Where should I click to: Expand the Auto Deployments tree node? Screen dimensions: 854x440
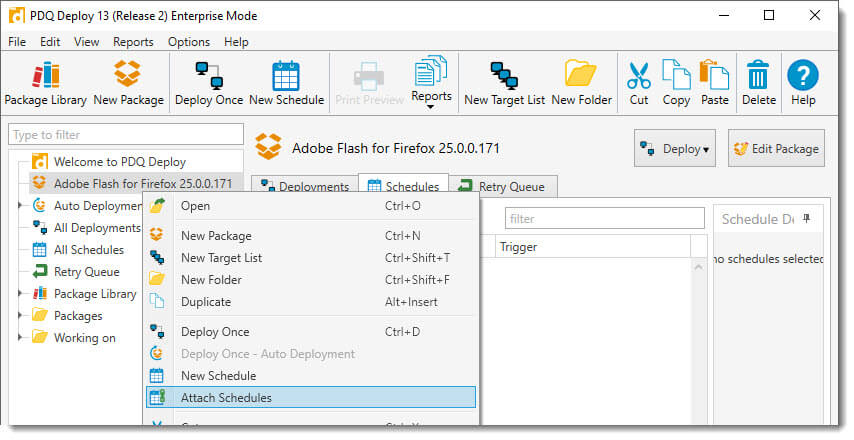pos(21,205)
